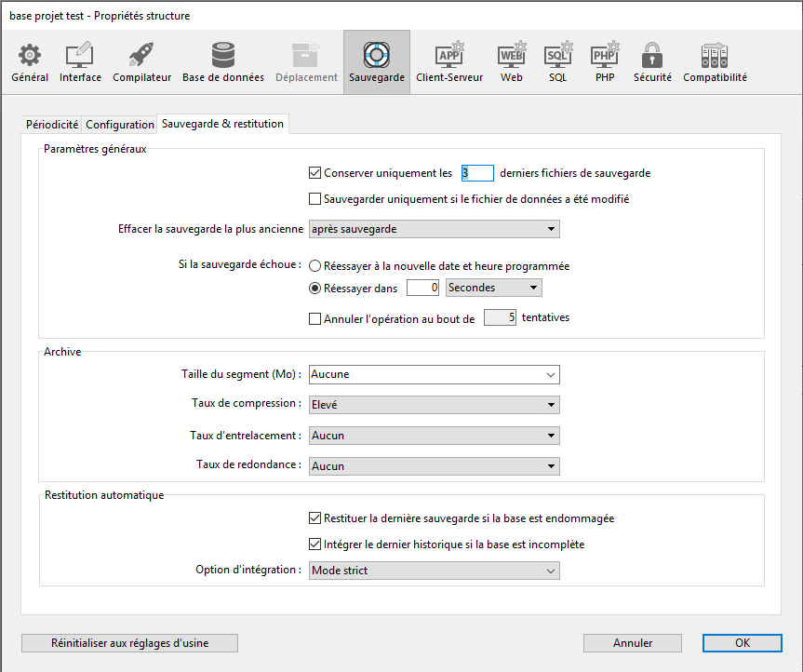Expand Effacer la sauvegarde la plus ancienne dropdown
This screenshot has height=672, width=803.
click(434, 229)
